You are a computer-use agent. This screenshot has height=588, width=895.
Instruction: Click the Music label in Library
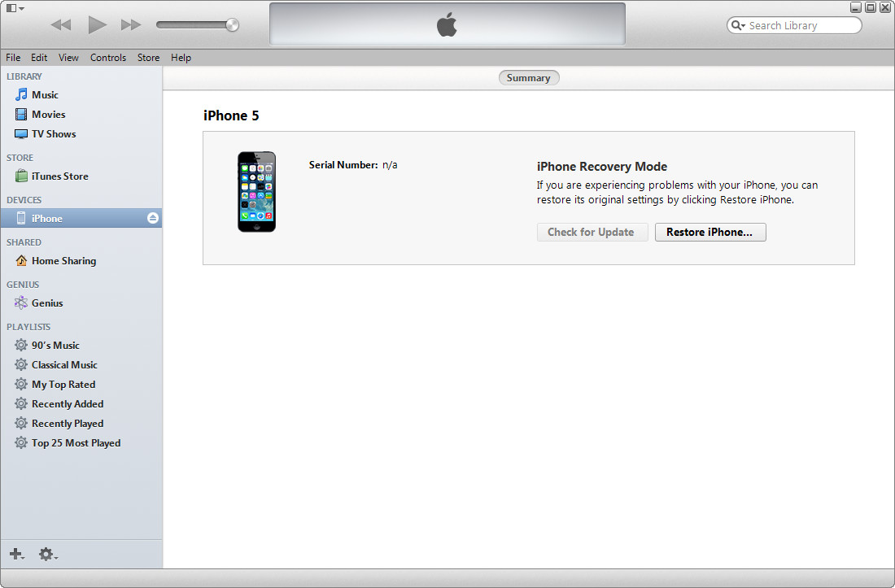pos(45,94)
